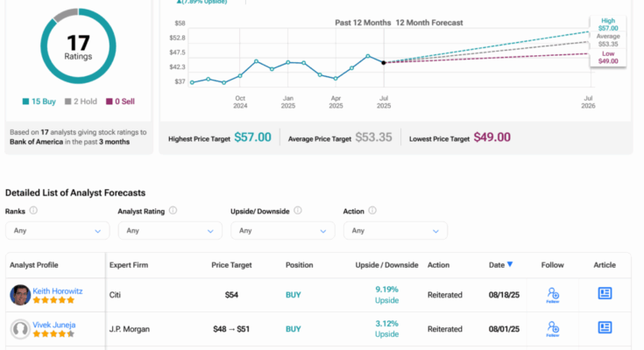Expand the Analyst Rating dropdown
This screenshot has height=350, width=644.
[x=170, y=230]
